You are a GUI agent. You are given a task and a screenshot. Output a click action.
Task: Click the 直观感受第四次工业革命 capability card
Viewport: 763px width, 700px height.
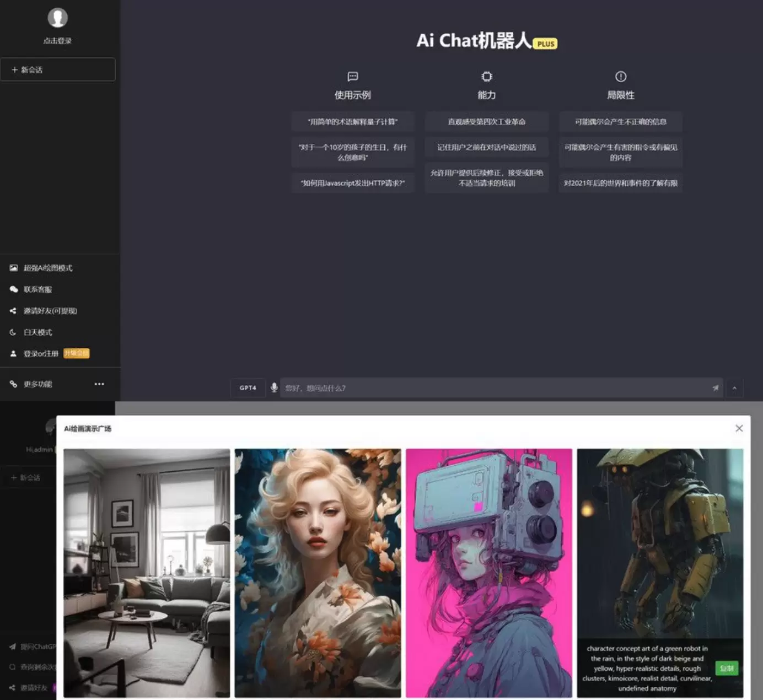point(487,122)
